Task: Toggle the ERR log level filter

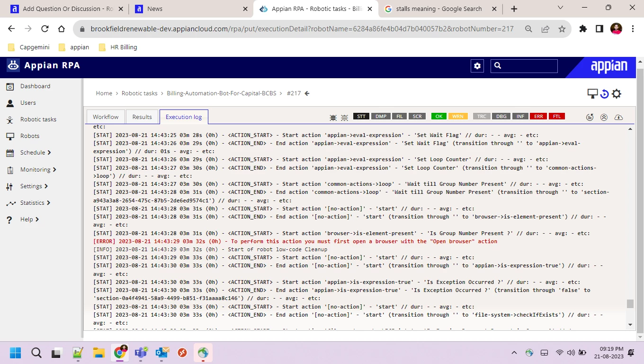Action: point(537,117)
